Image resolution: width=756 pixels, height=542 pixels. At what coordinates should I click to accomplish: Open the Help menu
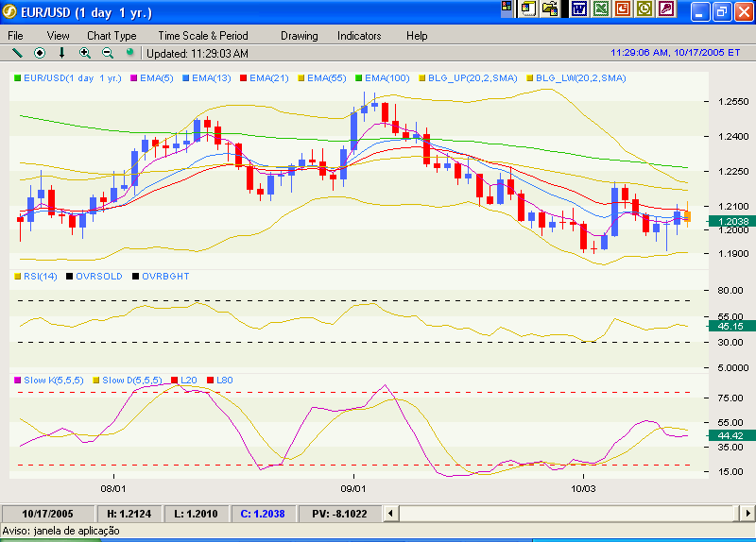[x=417, y=36]
